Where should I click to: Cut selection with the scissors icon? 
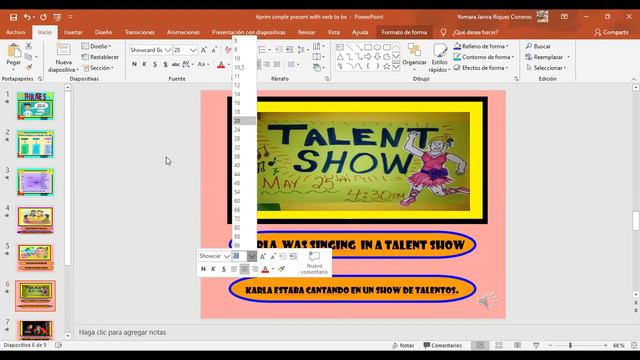tap(29, 46)
